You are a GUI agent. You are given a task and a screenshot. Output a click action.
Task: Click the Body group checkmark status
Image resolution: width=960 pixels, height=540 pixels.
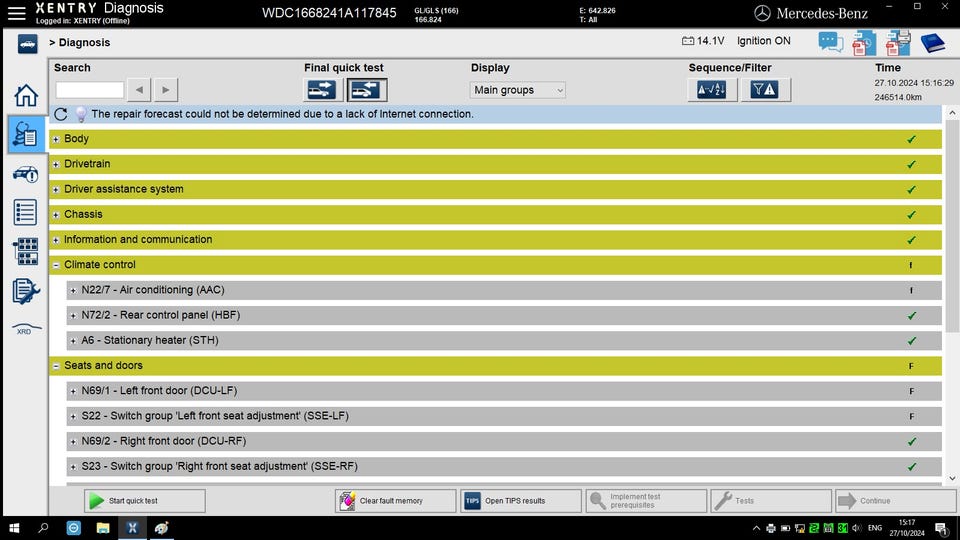912,139
